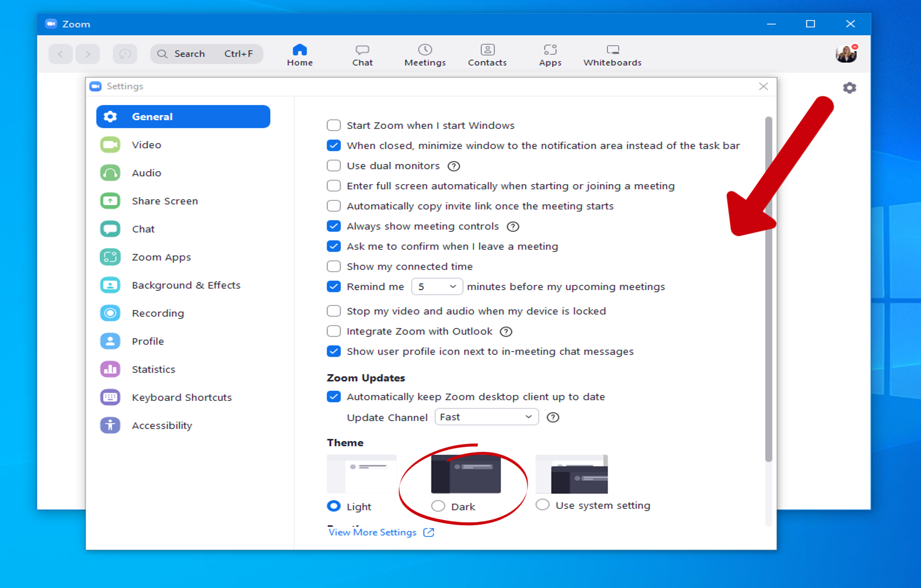
Task: Enable Use dual monitors checkbox
Action: [334, 166]
